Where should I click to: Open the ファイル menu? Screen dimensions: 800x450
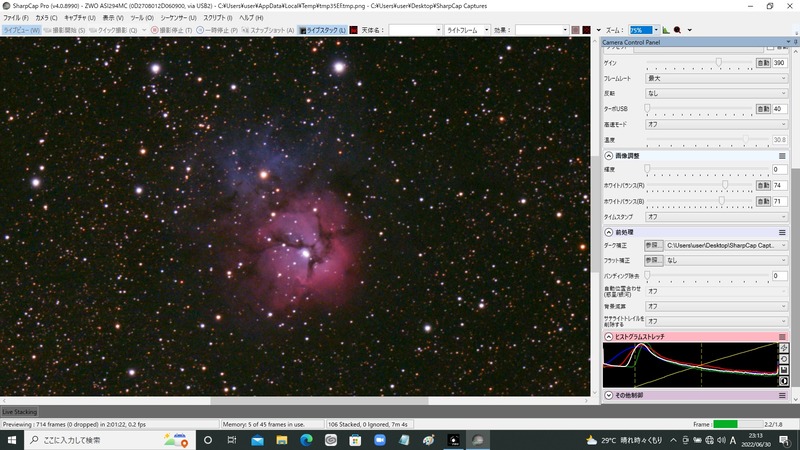[x=16, y=18]
